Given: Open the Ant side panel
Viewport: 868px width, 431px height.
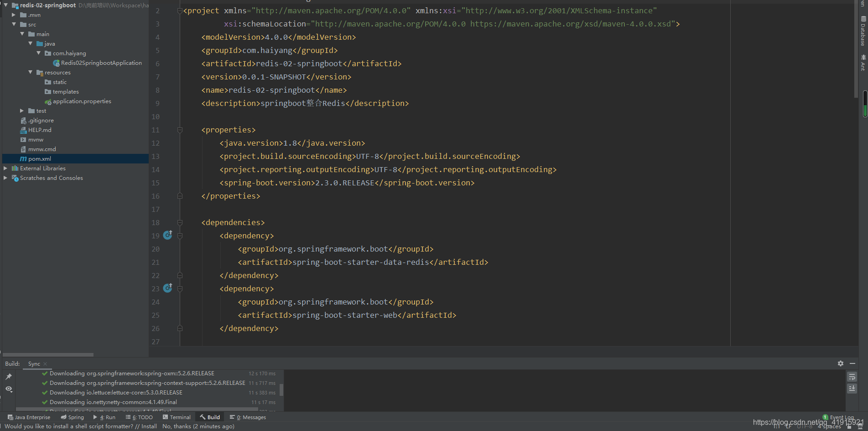Looking at the screenshot, I should point(863,63).
